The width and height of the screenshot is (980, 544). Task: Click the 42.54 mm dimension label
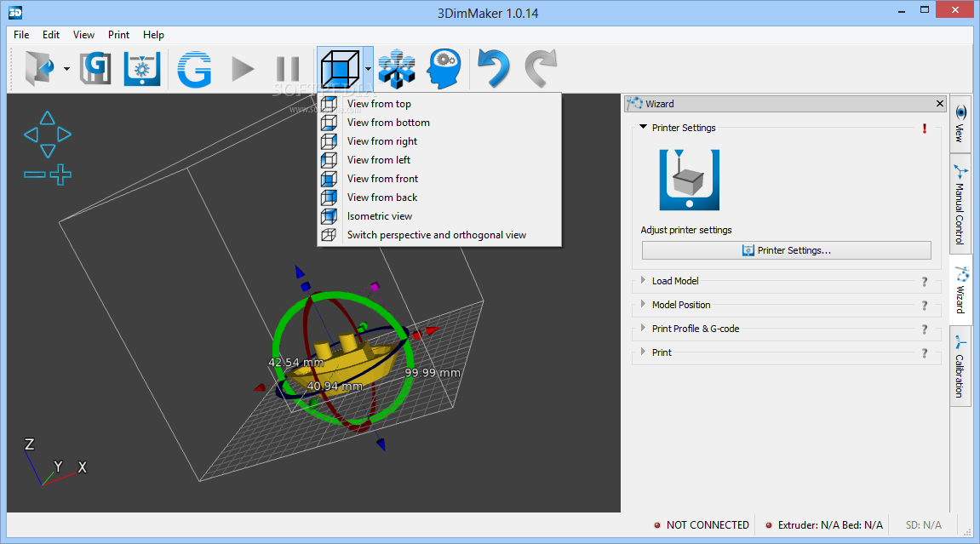[x=296, y=363]
